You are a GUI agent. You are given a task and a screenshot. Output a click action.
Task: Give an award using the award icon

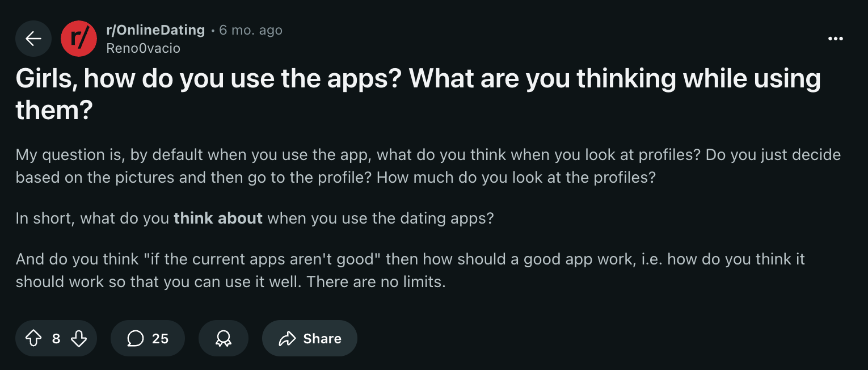pyautogui.click(x=224, y=339)
